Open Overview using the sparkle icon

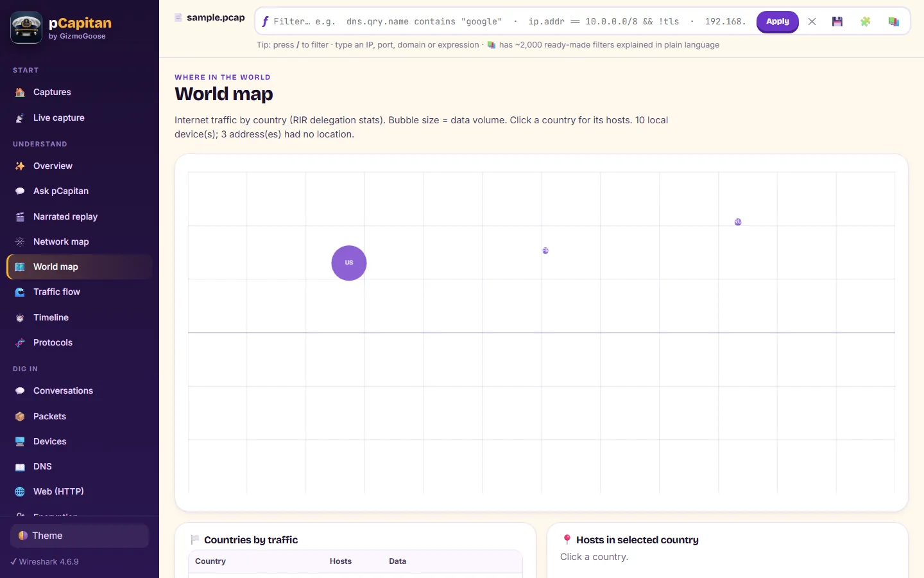20,166
